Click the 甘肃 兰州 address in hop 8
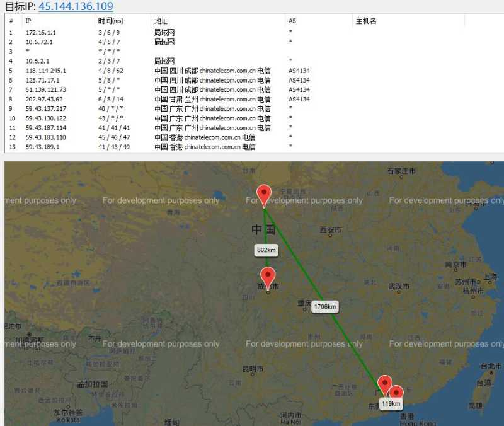This screenshot has width=504, height=426. coord(212,100)
